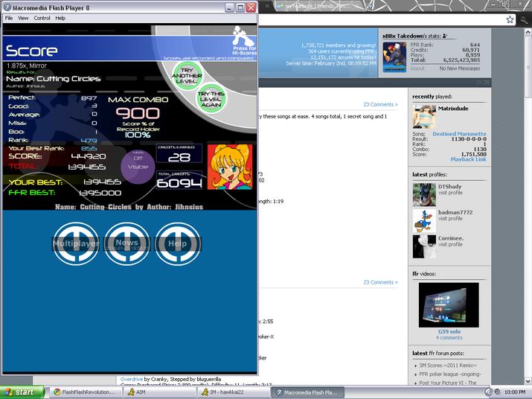Toggle the purple Off/Visible mode button
The image size is (532, 399).
click(x=138, y=167)
